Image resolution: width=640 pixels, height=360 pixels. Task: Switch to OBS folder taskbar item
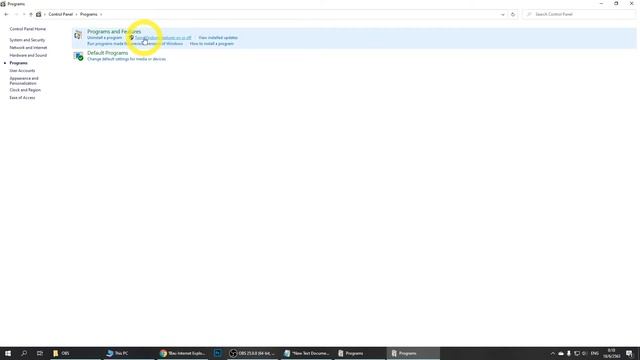pyautogui.click(x=75, y=353)
